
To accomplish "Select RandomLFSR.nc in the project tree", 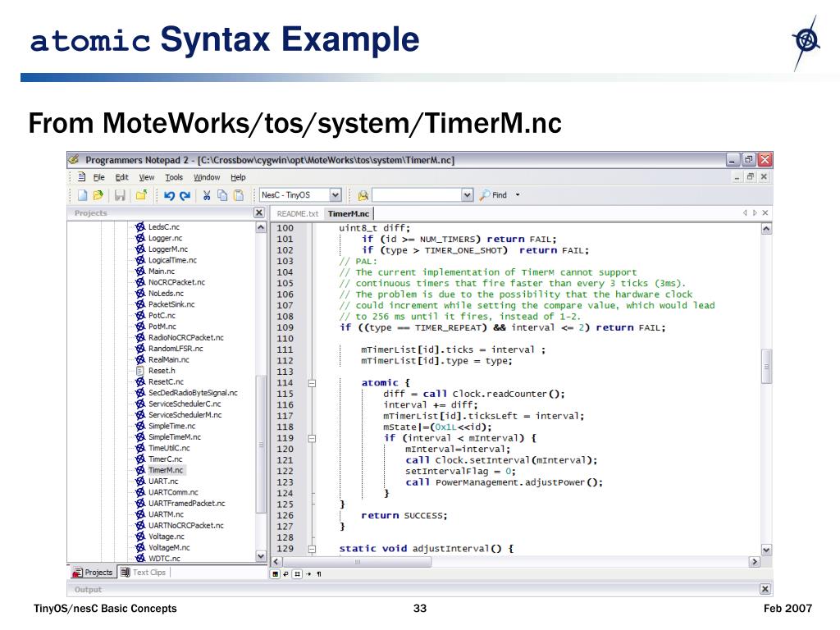I will [176, 349].
